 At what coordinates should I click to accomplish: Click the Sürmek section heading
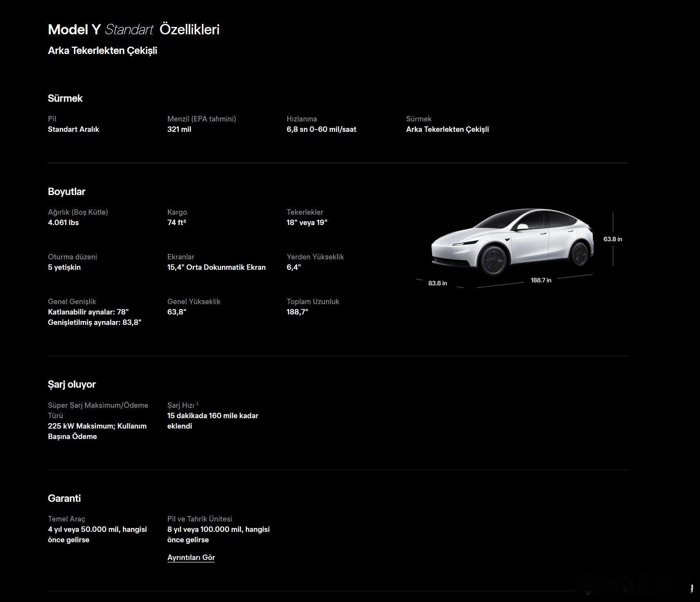click(65, 98)
